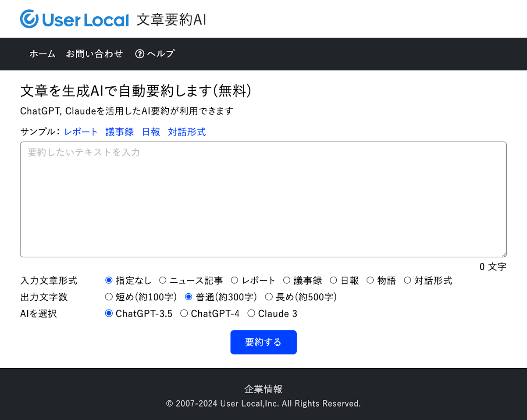This screenshot has width=527, height=420.
Task: Choose 物語 as input format
Action: point(370,281)
